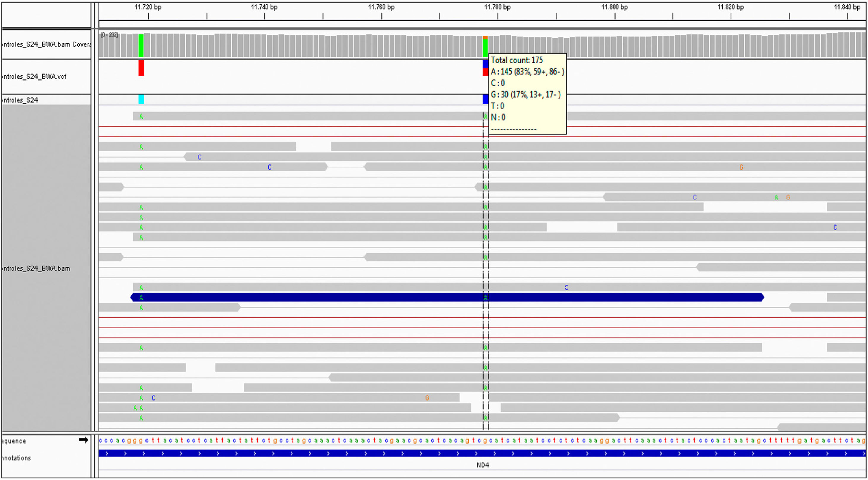The height and width of the screenshot is (480, 868).
Task: Click the sequence strand direction arrow
Action: tap(83, 440)
